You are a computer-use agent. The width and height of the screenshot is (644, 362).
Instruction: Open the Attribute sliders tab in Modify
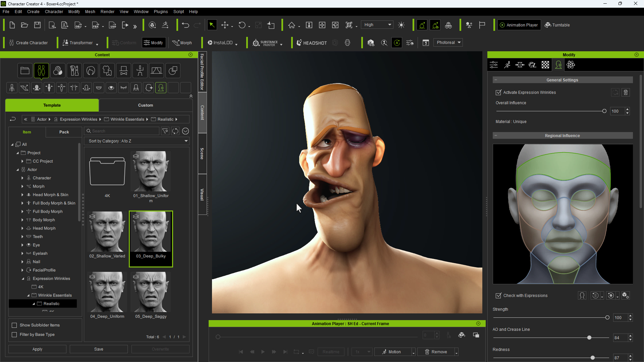[x=494, y=65]
